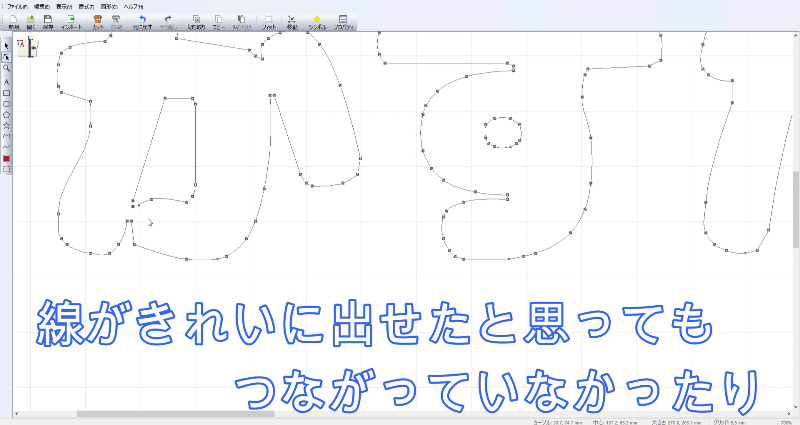Viewport: 800px width, 425px height.
Task: Open the ファイル (File) menu
Action: point(17,7)
